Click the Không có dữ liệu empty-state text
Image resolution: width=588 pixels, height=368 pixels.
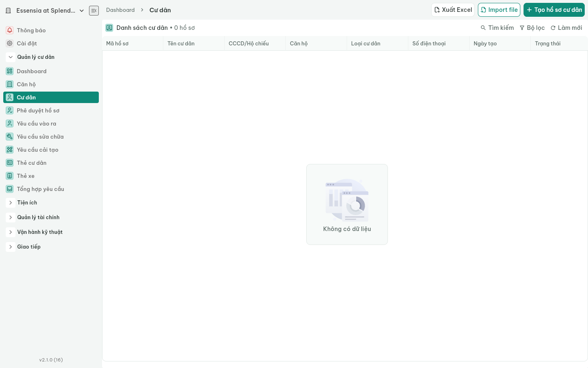(x=347, y=229)
